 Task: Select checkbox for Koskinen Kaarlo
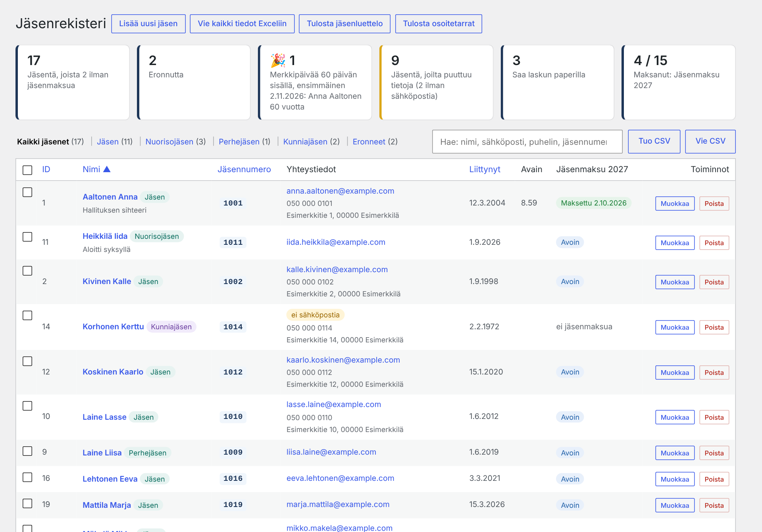tap(27, 361)
